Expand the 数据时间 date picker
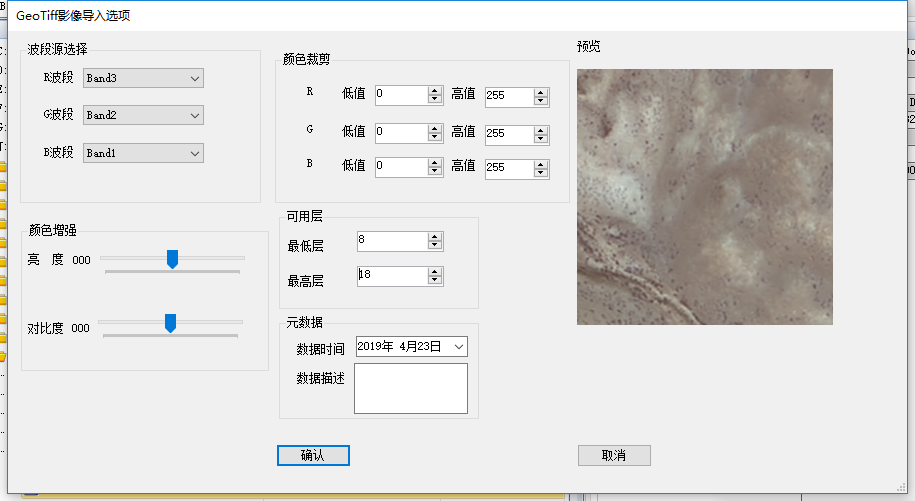The width and height of the screenshot is (915, 501). [x=459, y=347]
